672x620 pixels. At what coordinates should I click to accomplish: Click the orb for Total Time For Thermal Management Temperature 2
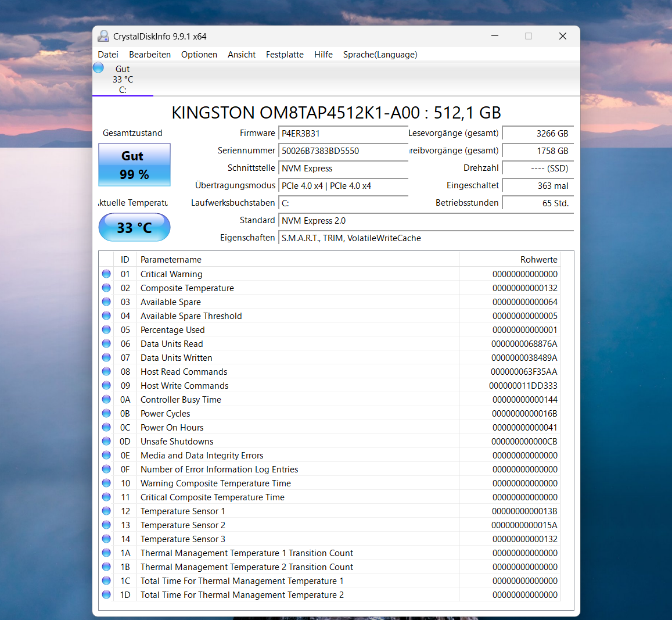pyautogui.click(x=106, y=594)
